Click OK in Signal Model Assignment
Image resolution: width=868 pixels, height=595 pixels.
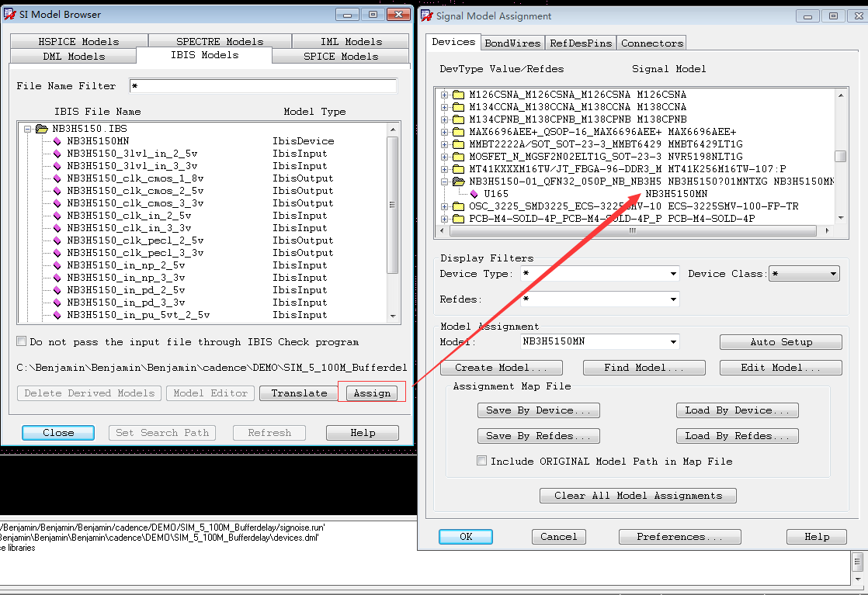466,536
